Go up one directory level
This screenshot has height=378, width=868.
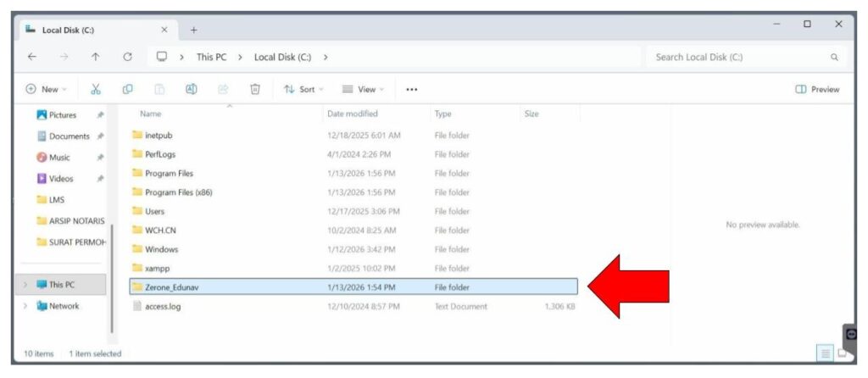click(x=95, y=57)
